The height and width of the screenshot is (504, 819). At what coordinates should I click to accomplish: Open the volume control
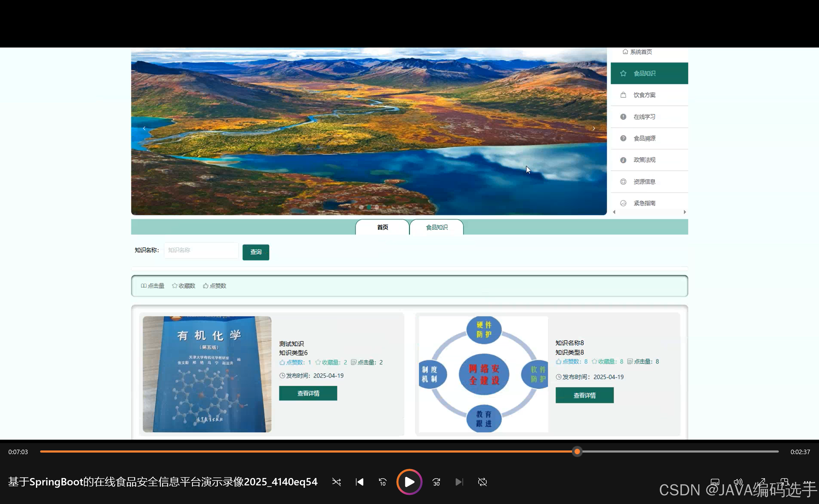(738, 482)
